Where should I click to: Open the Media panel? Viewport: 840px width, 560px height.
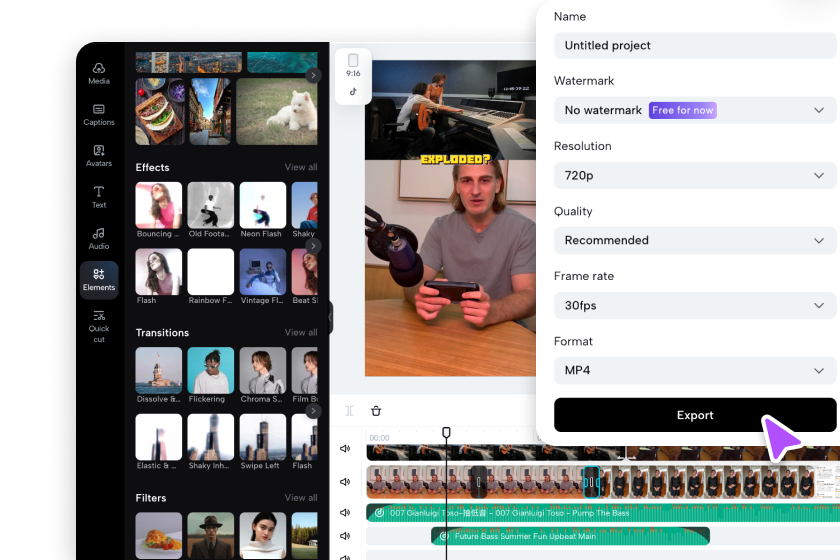(99, 74)
